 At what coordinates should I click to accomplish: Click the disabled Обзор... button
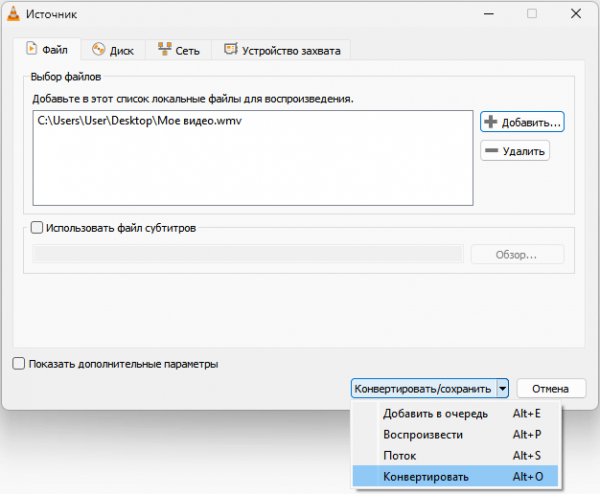point(517,255)
